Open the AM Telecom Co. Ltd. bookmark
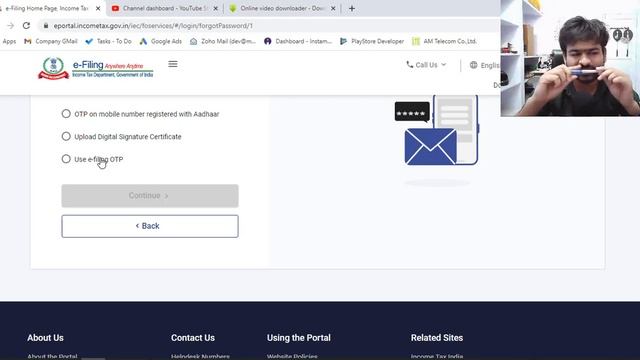 pyautogui.click(x=444, y=41)
